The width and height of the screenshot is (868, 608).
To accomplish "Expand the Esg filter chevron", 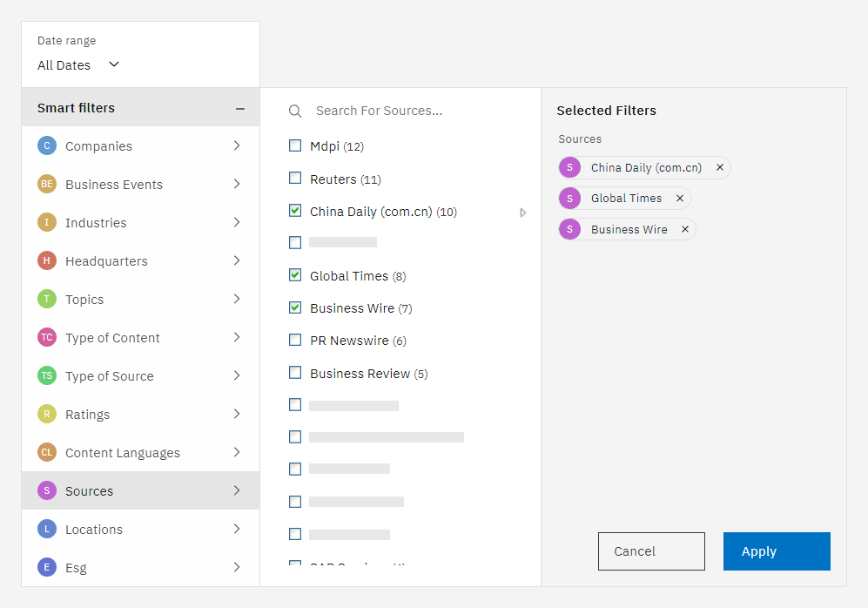I will [x=237, y=567].
